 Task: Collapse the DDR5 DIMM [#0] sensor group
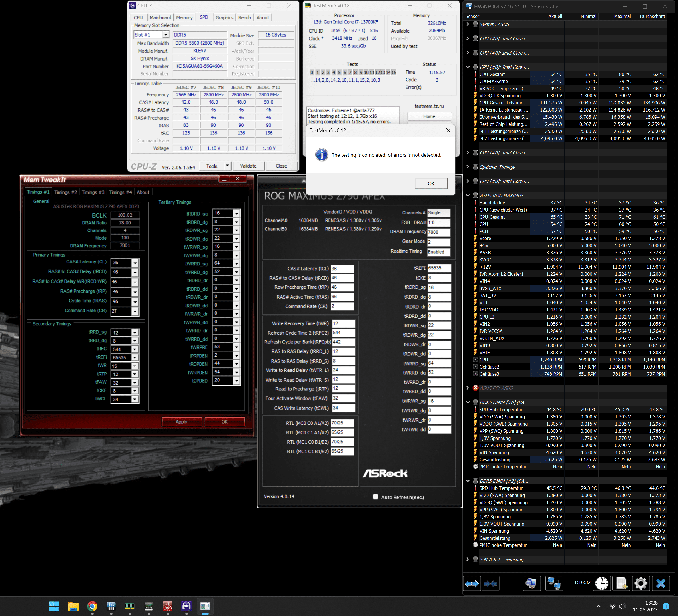click(468, 402)
